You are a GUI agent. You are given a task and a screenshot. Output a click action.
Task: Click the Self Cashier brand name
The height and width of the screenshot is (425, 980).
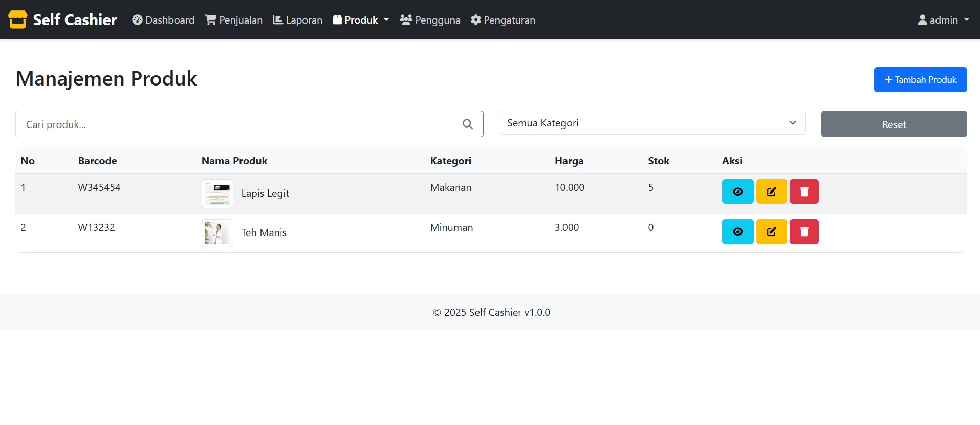point(75,19)
